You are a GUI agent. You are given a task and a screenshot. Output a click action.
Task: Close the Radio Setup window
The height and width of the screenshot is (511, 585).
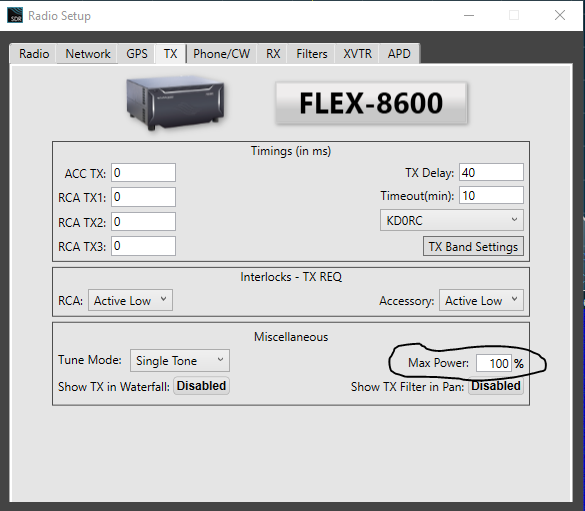[560, 15]
